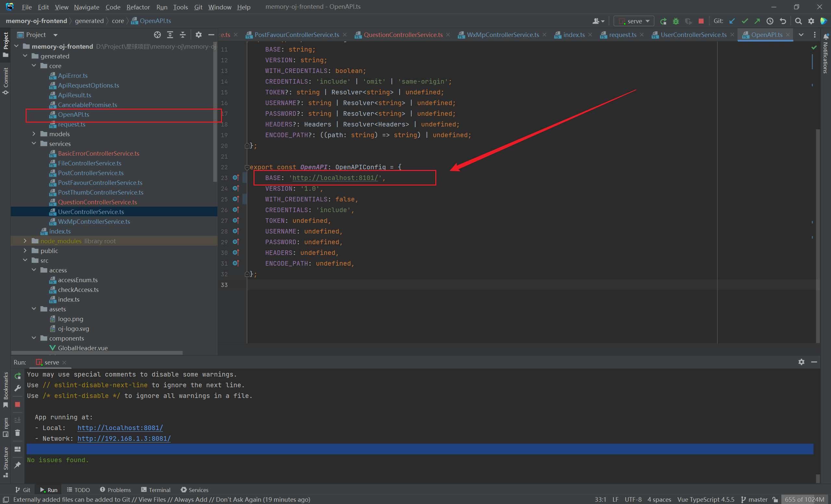This screenshot has width=831, height=504.
Task: Open IDE settings gear icon
Action: click(811, 21)
